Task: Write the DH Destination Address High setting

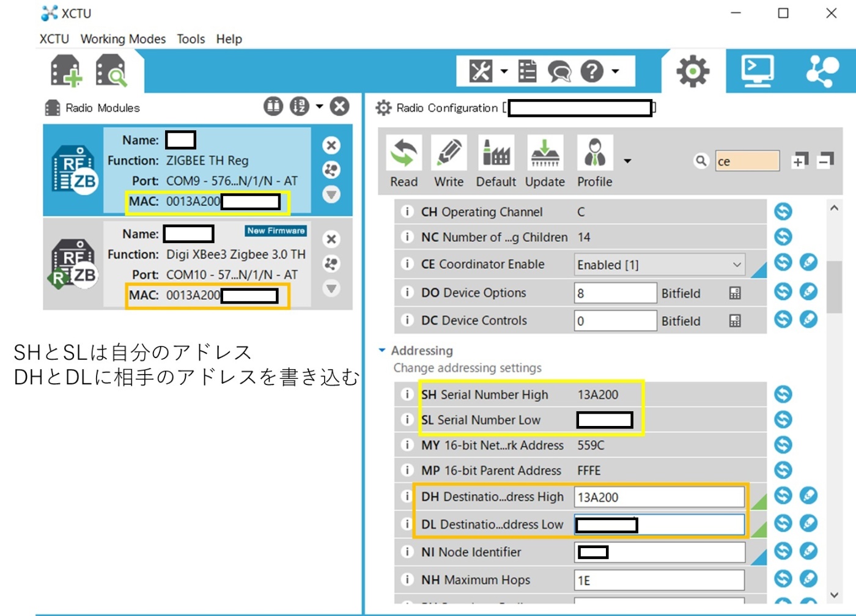Action: point(808,495)
